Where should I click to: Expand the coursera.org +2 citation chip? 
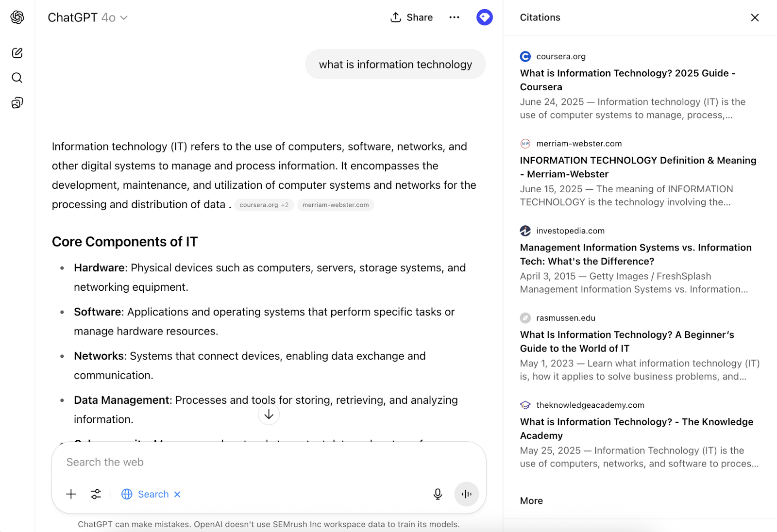coord(264,205)
